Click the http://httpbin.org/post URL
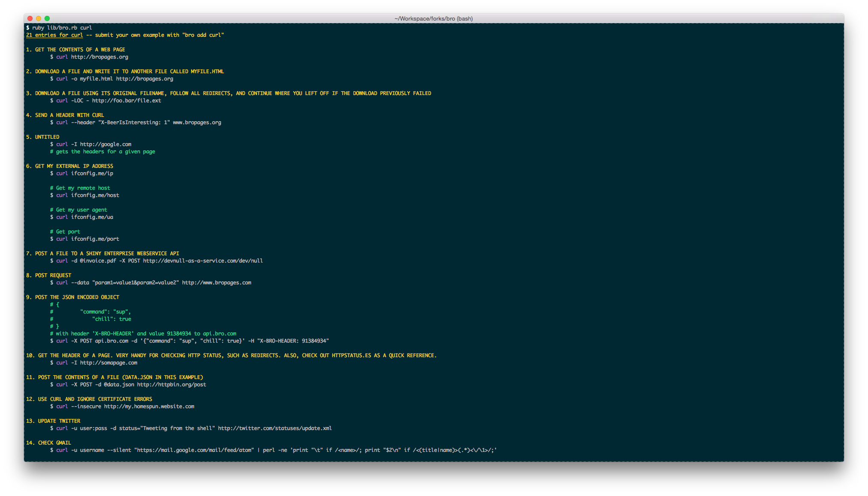The height and width of the screenshot is (496, 868). (x=171, y=385)
